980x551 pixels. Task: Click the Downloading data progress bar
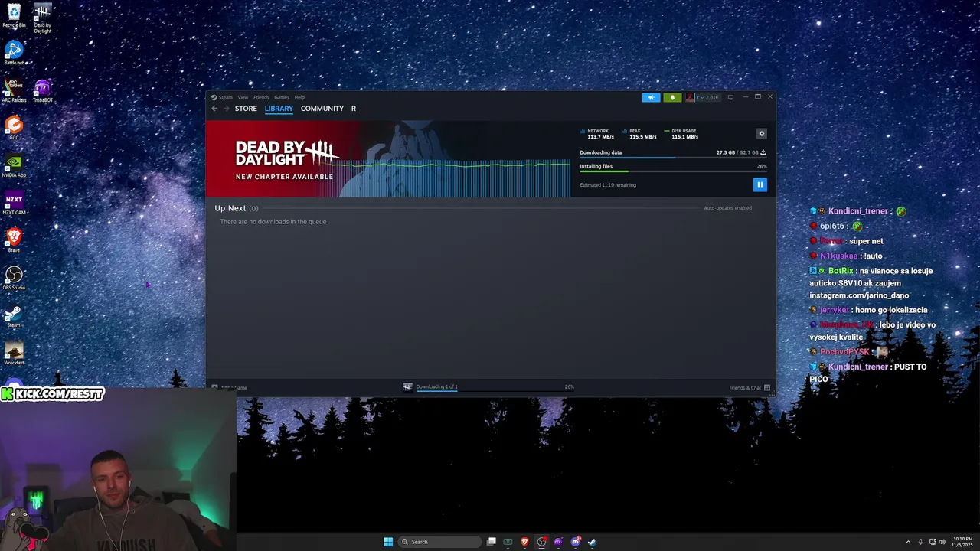[673, 158]
